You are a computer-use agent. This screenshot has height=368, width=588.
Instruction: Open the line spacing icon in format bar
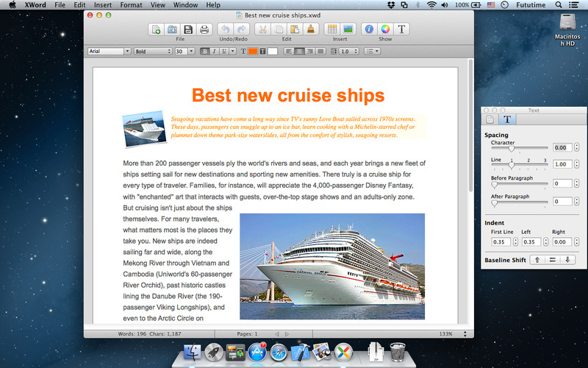(334, 52)
